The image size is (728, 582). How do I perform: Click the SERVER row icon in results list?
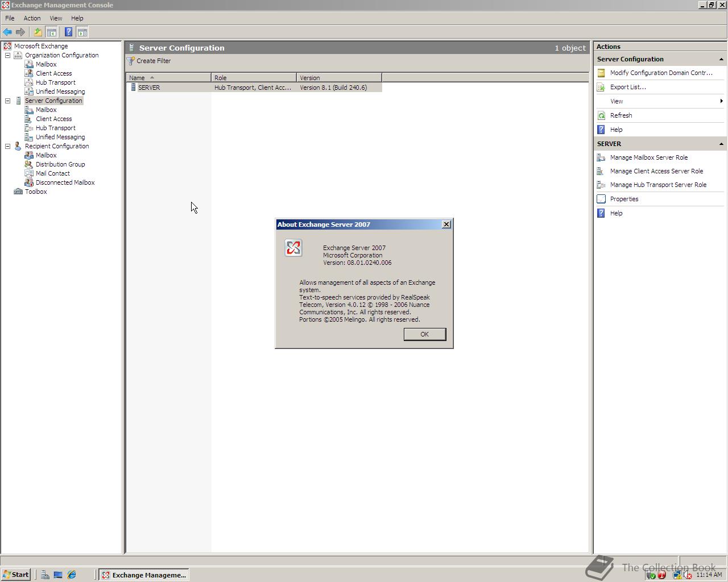click(133, 88)
